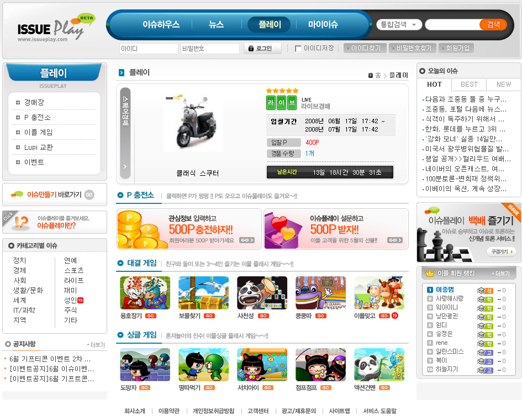Open the 용호장기 game thumbnail
The image size is (522, 420).
pyautogui.click(x=145, y=293)
